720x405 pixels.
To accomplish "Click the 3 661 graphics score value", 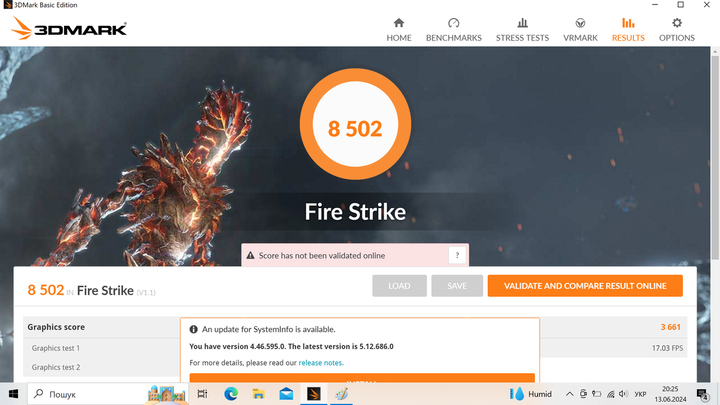I will (670, 327).
